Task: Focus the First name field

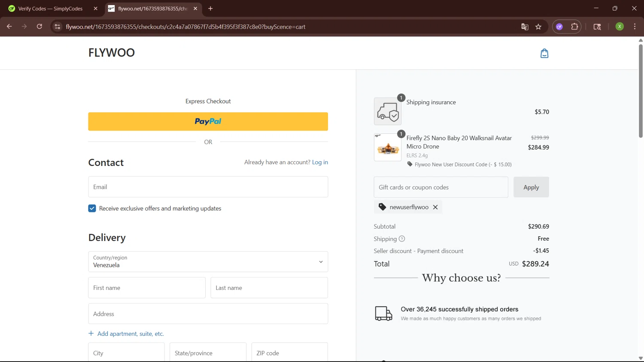Action: click(x=147, y=288)
